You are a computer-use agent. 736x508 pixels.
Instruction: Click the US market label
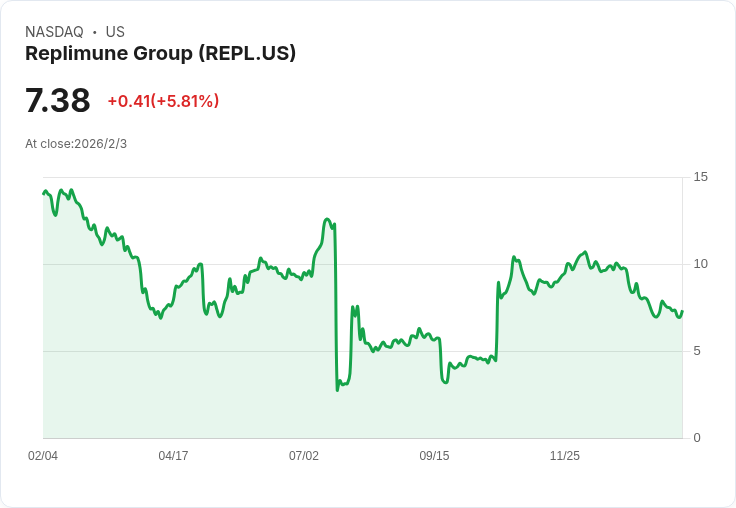[115, 32]
